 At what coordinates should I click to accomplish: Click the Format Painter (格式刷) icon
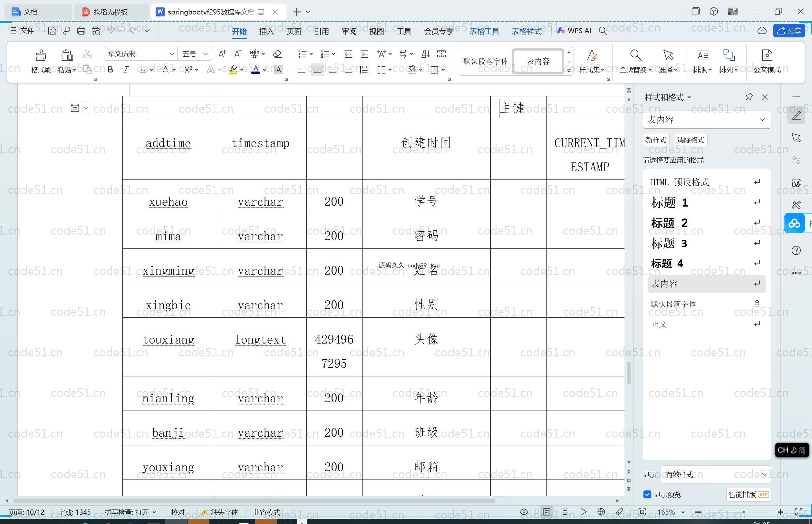(41, 55)
